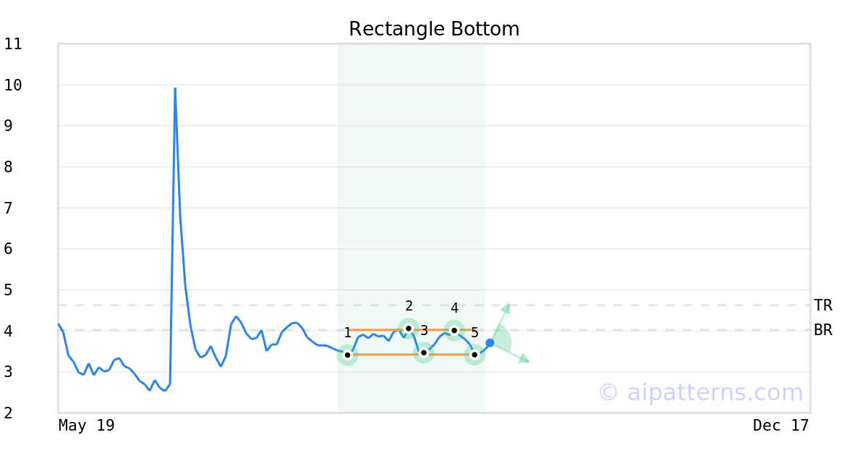868x456 pixels.
Task: Click the Dec 17 end date label
Action: 780,426
